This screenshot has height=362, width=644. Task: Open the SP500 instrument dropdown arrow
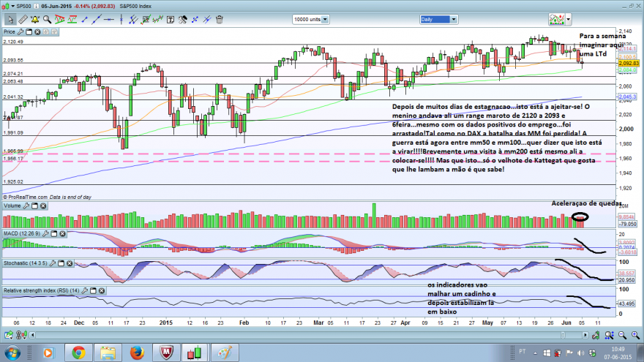pyautogui.click(x=13, y=6)
